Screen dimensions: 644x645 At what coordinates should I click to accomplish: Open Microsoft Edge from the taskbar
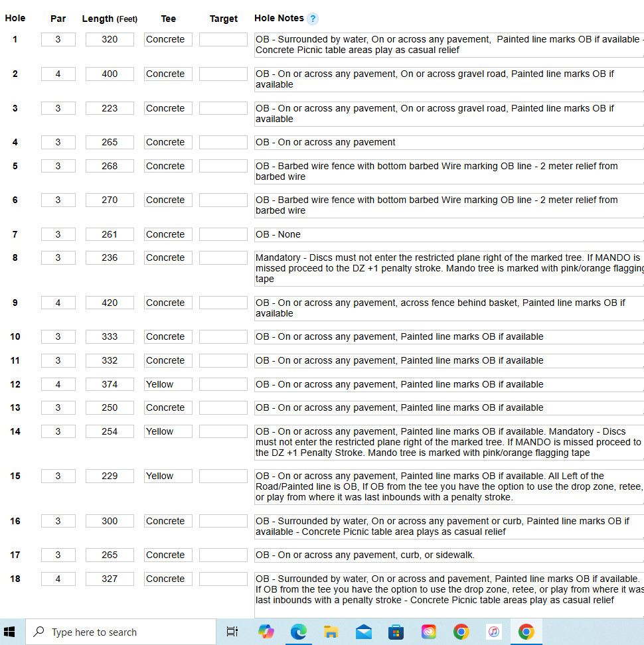coord(299,632)
